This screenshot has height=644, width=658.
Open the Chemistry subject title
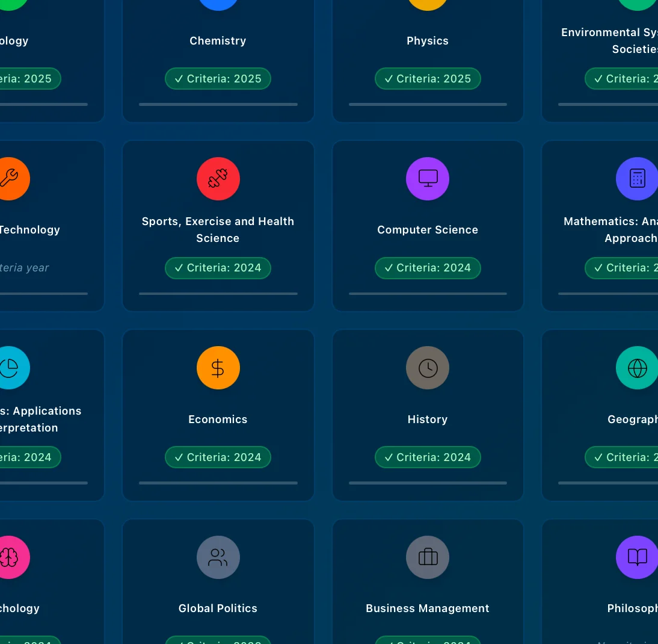tap(218, 41)
